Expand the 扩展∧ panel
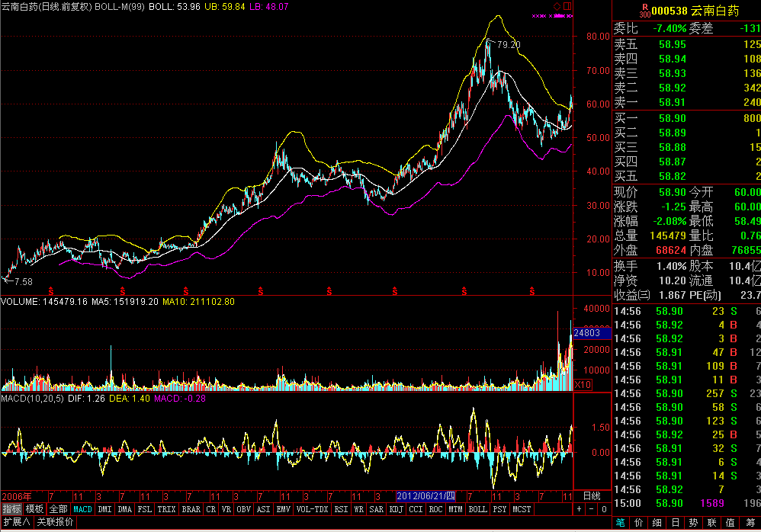Image resolution: width=761 pixels, height=532 pixels. point(17,522)
